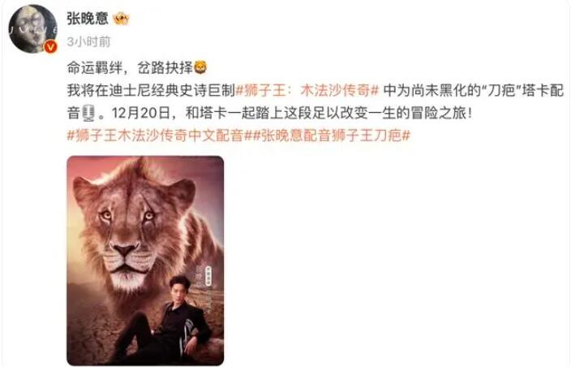Viewport: 588px width, 367px height.
Task: Open the username 张晚意
Action: pos(88,19)
